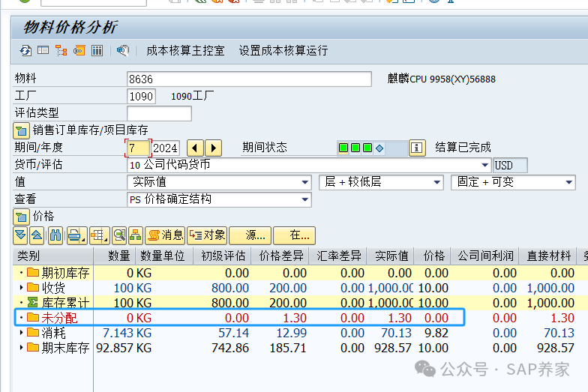The image size is (588, 392).
Task: Click the 对象 objects button
Action: pyautogui.click(x=207, y=235)
